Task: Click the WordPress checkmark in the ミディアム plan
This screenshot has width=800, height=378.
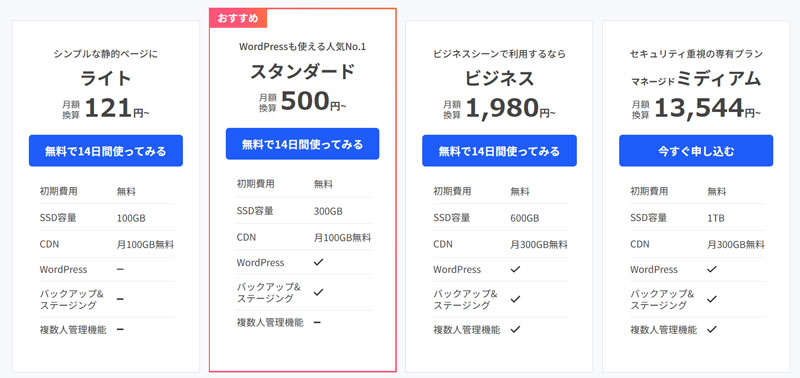Action: (x=712, y=269)
